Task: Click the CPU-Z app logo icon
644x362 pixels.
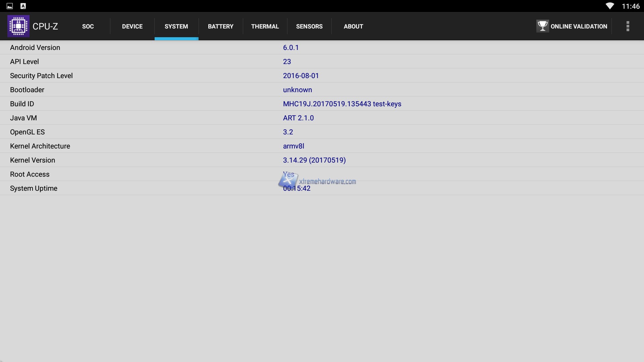Action: pos(18,26)
